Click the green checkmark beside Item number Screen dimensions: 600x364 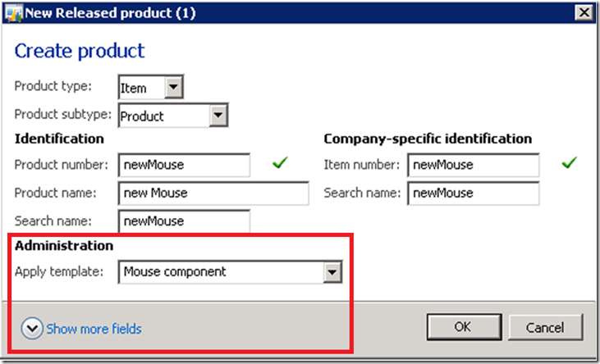tap(569, 164)
